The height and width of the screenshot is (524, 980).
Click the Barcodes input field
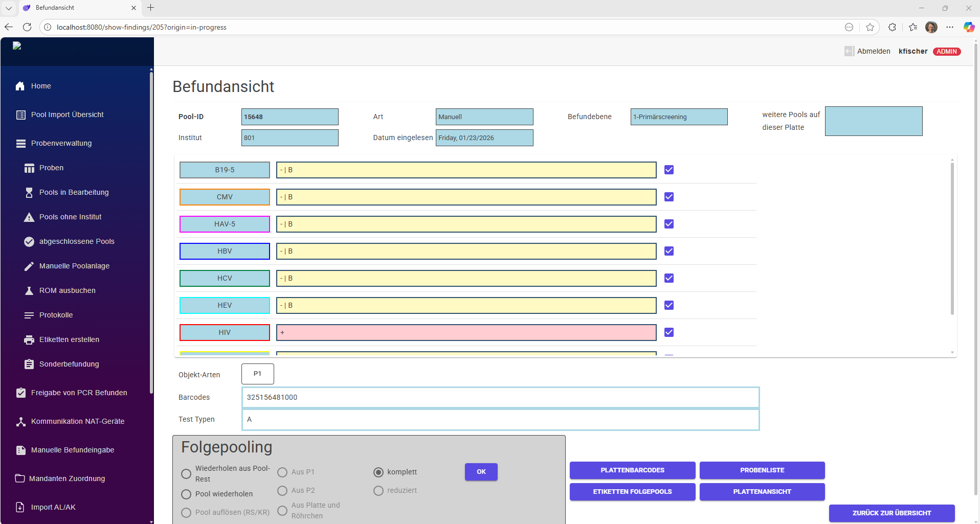500,397
